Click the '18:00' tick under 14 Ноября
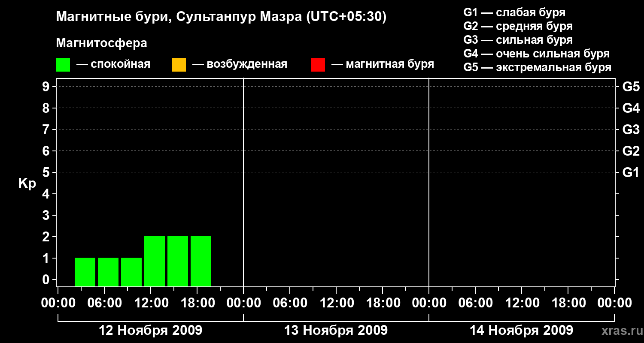Screen dimensions: 644x343 coord(568,303)
